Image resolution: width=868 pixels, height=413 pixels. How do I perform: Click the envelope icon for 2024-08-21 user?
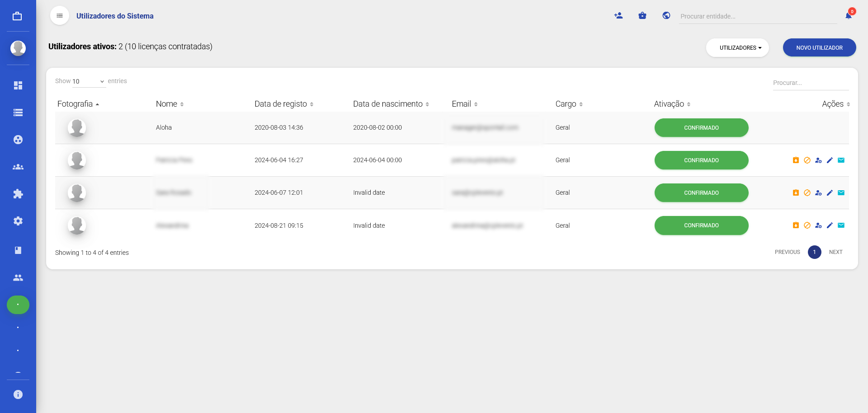(x=841, y=225)
